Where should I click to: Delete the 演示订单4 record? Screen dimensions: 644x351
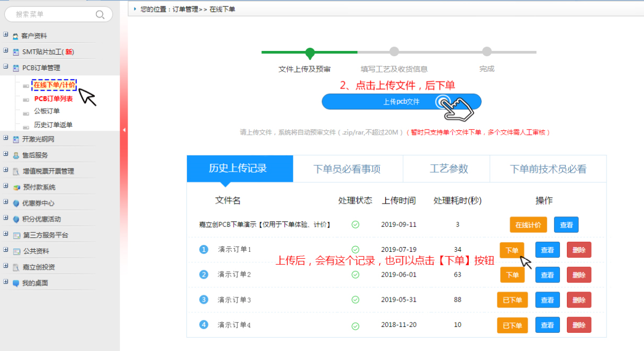click(x=579, y=325)
